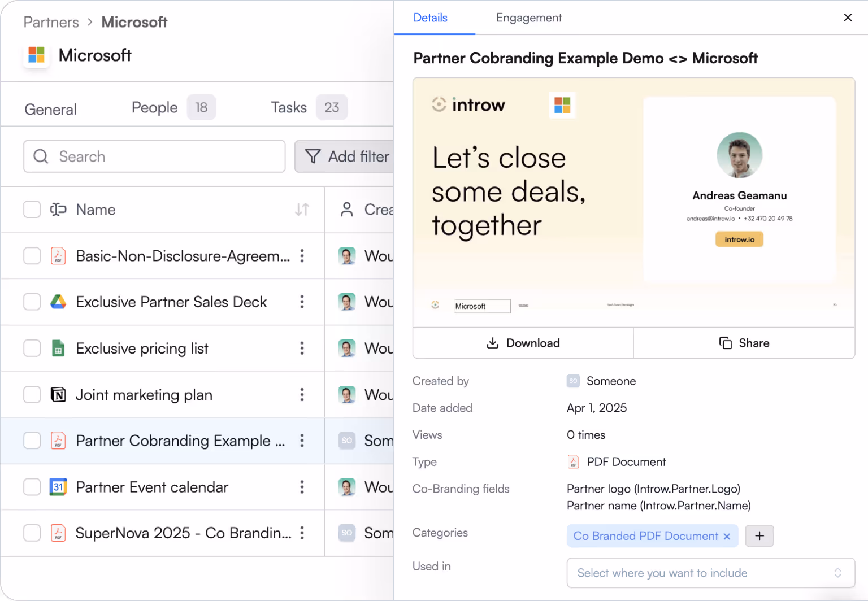The height and width of the screenshot is (601, 868).
Task: Click the 'Partner logo (Introw.Partner.Logo)' field text
Action: click(653, 489)
